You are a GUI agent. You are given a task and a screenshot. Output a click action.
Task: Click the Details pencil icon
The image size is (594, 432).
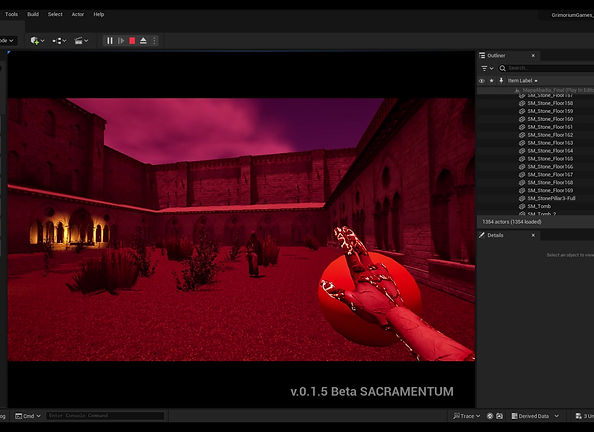tap(482, 235)
